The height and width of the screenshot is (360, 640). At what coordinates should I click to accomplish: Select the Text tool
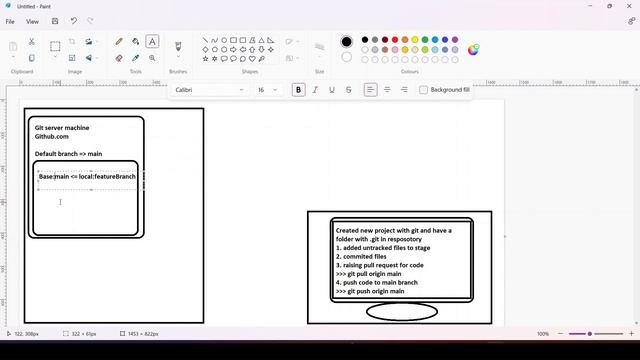click(152, 42)
